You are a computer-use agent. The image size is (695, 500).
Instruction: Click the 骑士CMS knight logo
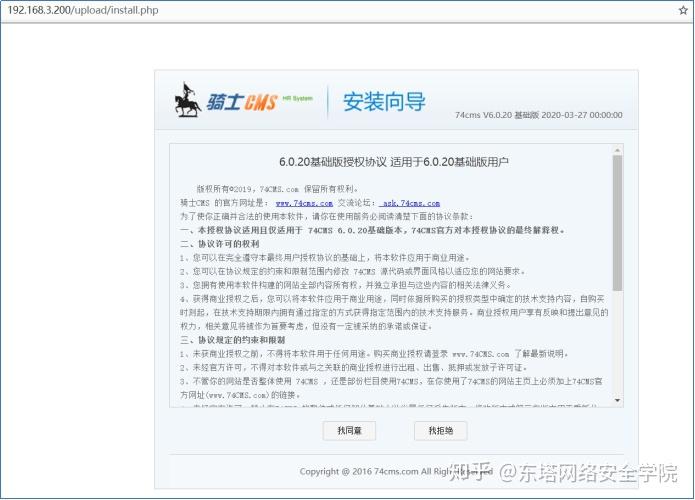point(243,101)
